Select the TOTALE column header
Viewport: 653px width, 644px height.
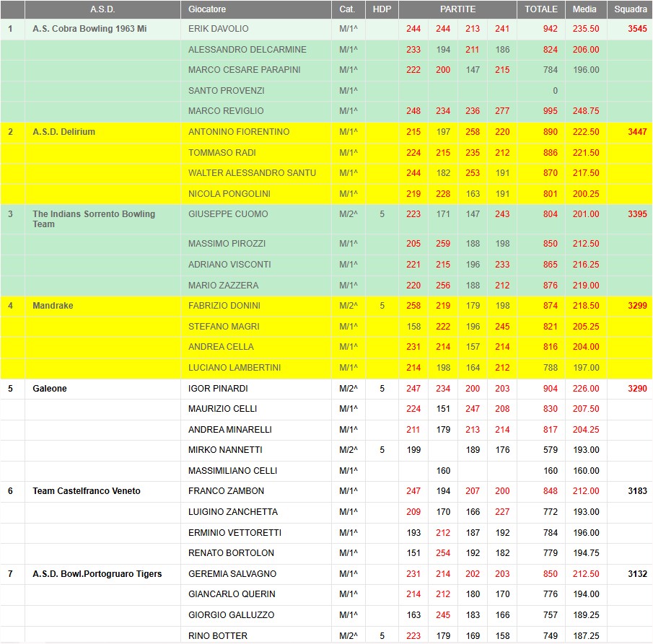541,9
